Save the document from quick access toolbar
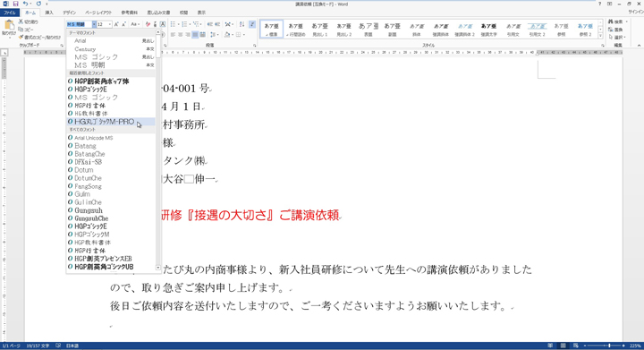 pos(15,4)
